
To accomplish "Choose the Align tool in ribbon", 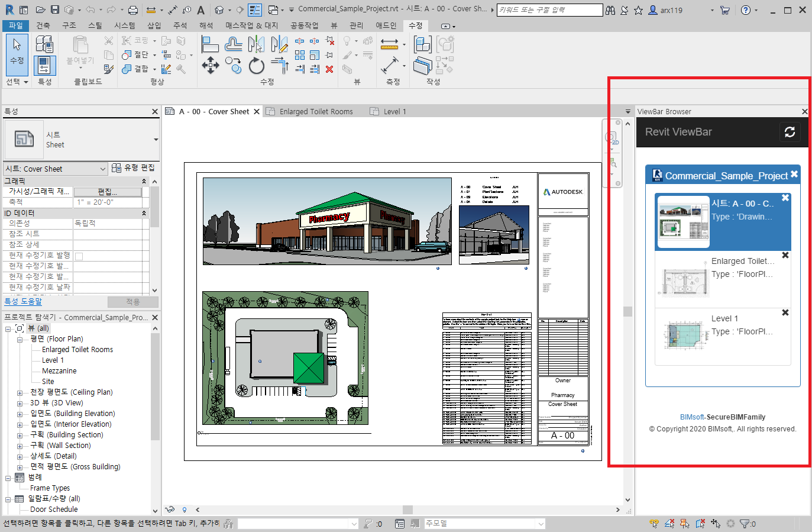I will pos(210,44).
